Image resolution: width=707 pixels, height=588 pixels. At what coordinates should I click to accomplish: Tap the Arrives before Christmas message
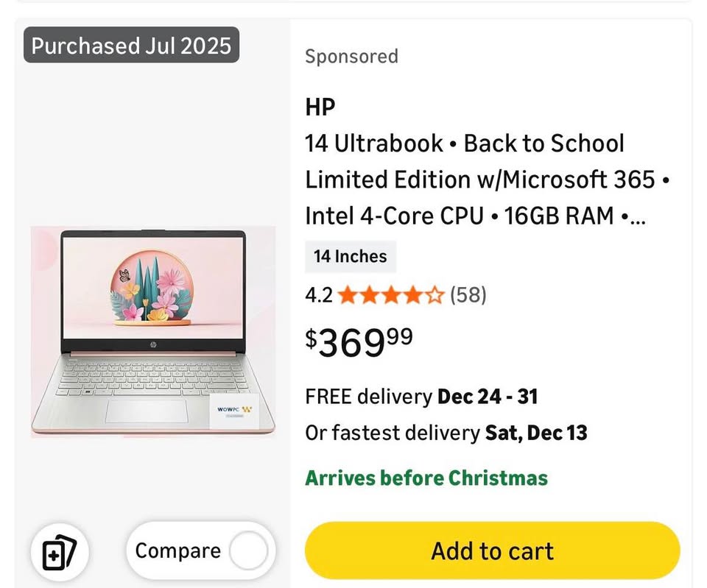click(426, 478)
